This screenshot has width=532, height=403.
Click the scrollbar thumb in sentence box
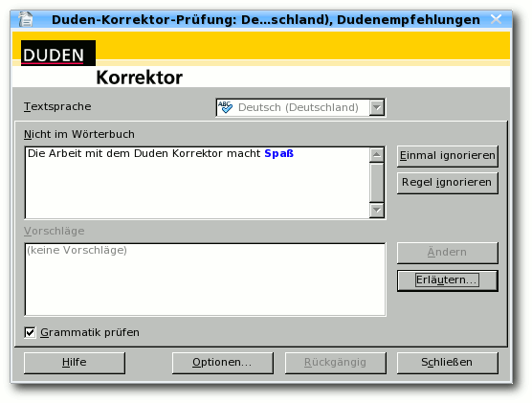(x=377, y=182)
